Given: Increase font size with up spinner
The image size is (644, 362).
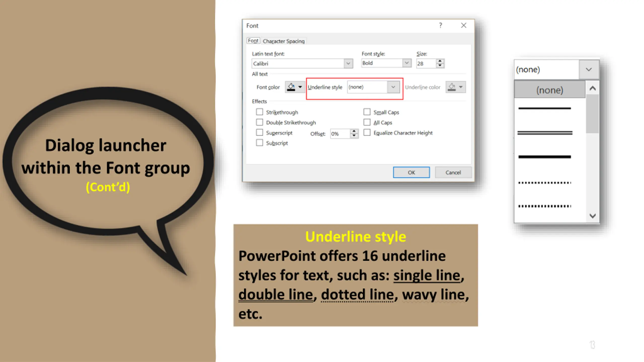Looking at the screenshot, I should click(x=440, y=61).
